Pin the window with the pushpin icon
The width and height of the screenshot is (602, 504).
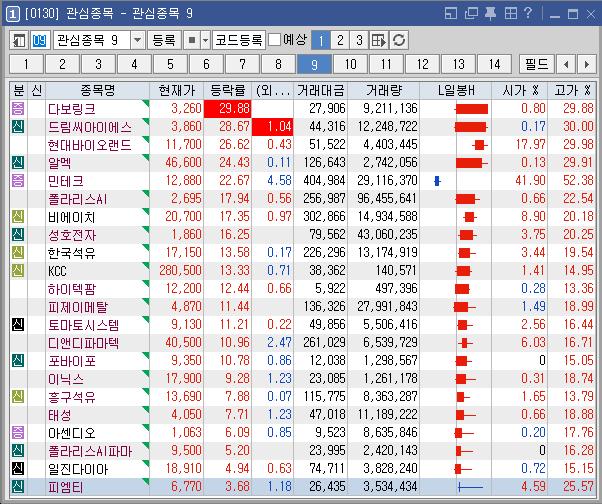coord(490,14)
